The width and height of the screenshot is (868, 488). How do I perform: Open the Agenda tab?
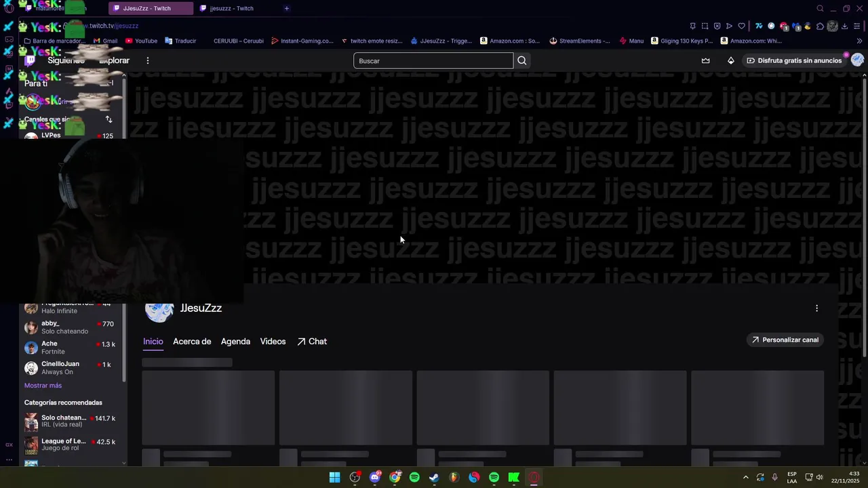coord(235,341)
